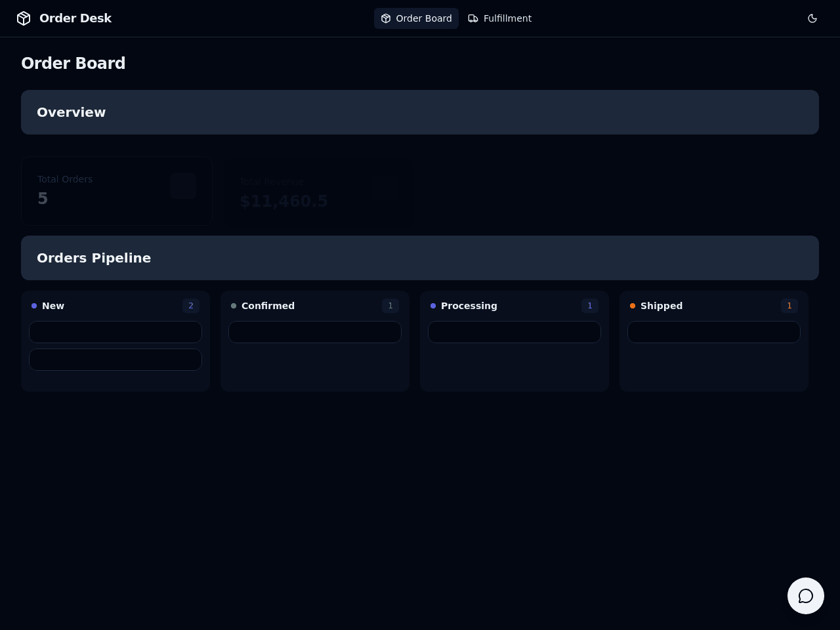Image resolution: width=840 pixels, height=630 pixels.
Task: Open the order card in the Shipped column
Action: [x=714, y=332]
